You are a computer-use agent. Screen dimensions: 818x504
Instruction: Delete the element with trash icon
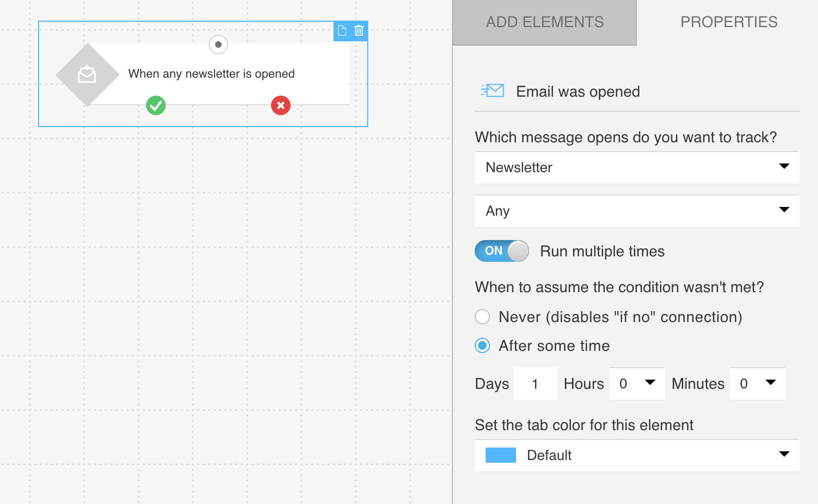click(x=359, y=30)
